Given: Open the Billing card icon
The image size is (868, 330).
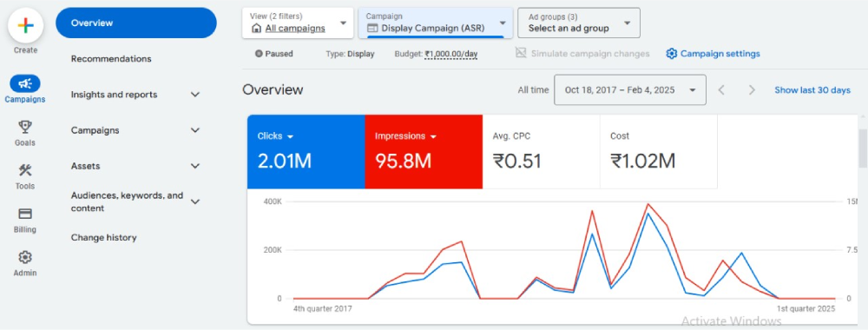Looking at the screenshot, I should click(x=25, y=214).
